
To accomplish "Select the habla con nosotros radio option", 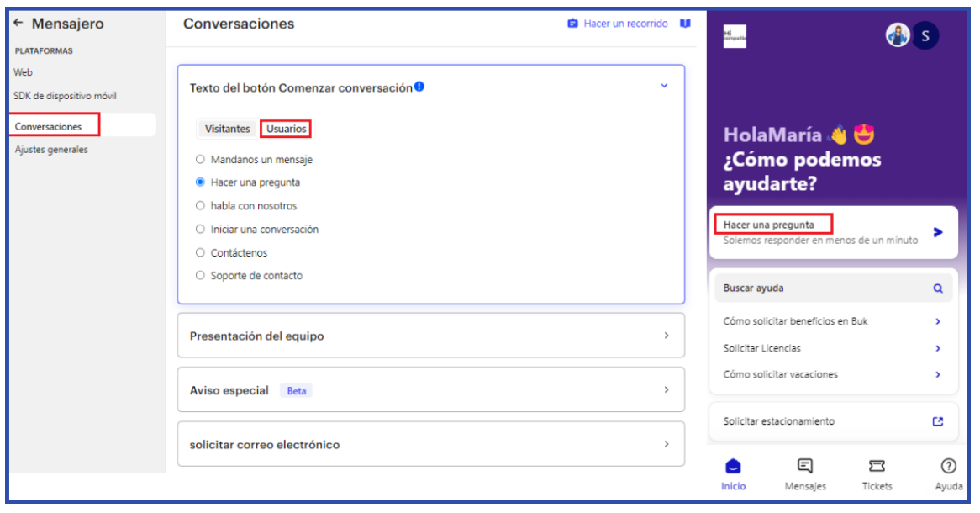I will pos(200,205).
